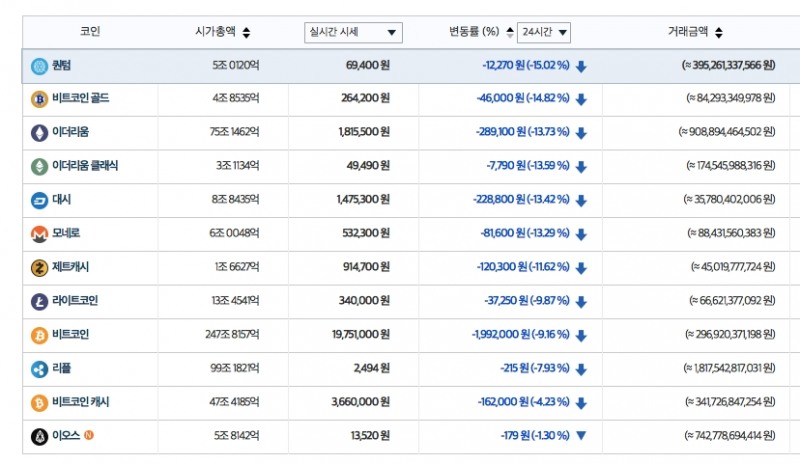Click the 거래금액 column header label
The width and height of the screenshot is (800, 464).
point(688,32)
